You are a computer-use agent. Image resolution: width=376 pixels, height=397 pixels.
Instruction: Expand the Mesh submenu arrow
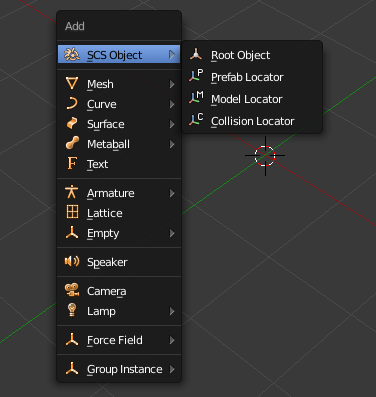(172, 84)
